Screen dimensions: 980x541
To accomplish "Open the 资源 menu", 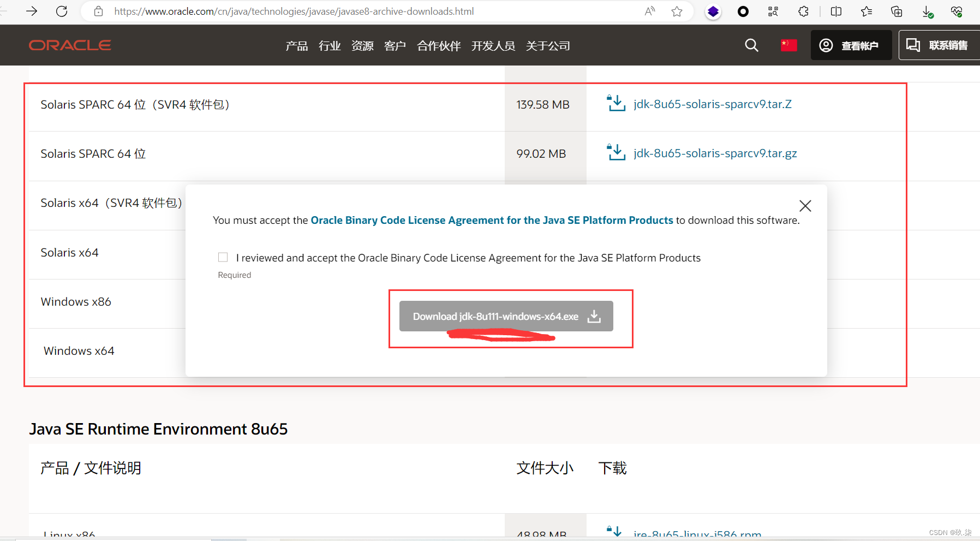I will pos(362,46).
